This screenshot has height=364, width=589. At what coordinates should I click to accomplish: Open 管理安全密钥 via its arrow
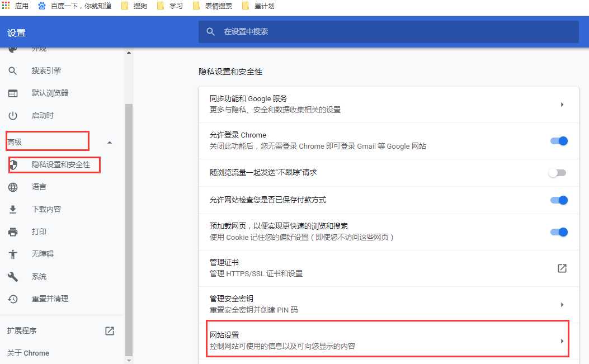(562, 304)
